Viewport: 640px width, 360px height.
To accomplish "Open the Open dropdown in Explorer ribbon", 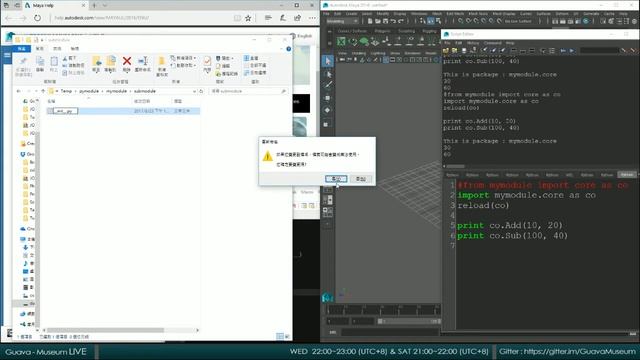I will (225, 58).
